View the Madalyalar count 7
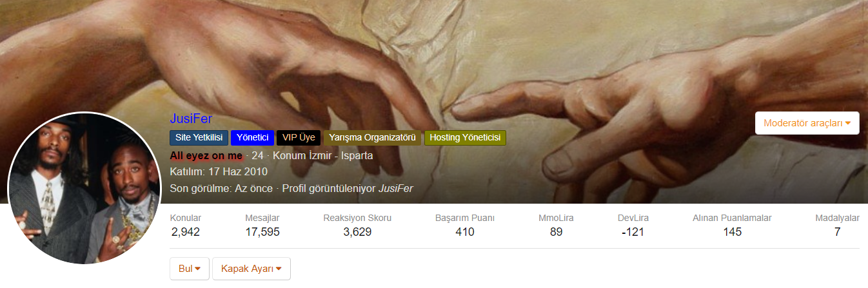Screen dimensions: 868x288 tap(837, 232)
